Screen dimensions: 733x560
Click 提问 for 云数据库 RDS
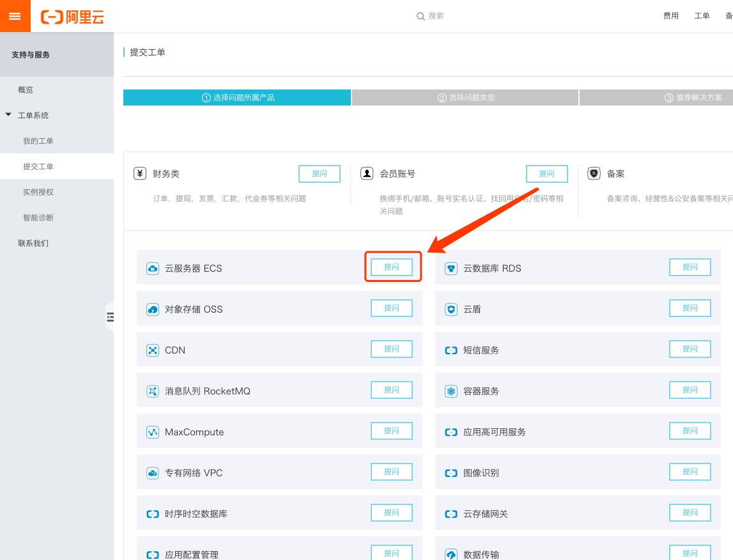pos(690,267)
